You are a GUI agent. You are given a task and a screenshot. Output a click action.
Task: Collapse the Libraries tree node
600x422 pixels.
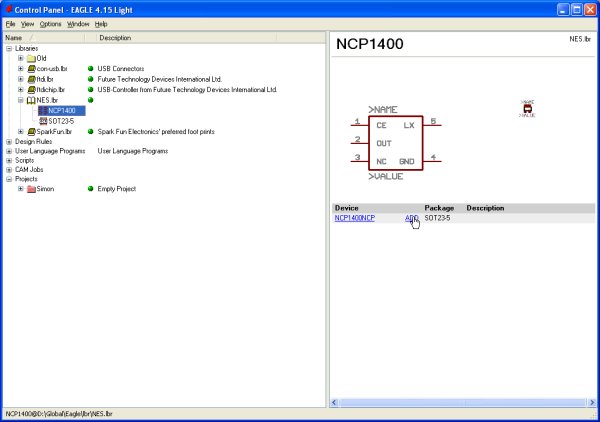(x=9, y=49)
